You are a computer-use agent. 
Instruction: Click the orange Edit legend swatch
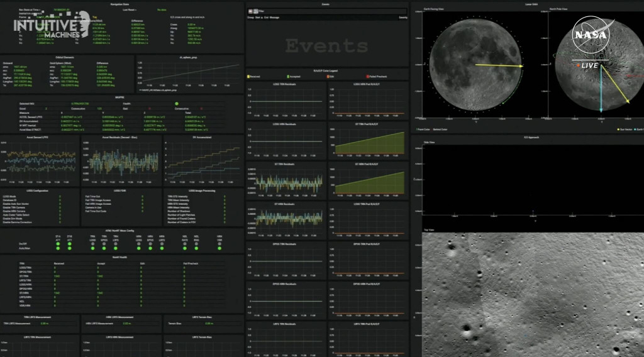pyautogui.click(x=327, y=76)
